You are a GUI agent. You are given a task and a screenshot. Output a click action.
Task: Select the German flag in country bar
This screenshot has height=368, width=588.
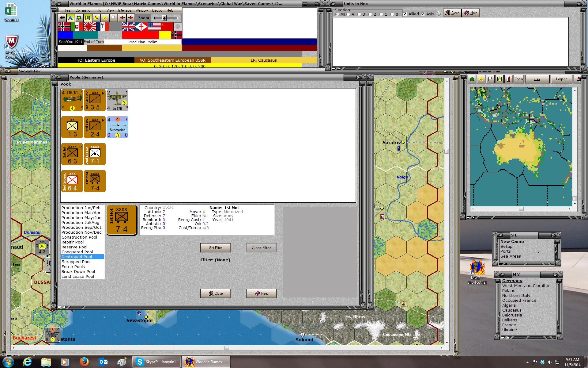(64, 27)
